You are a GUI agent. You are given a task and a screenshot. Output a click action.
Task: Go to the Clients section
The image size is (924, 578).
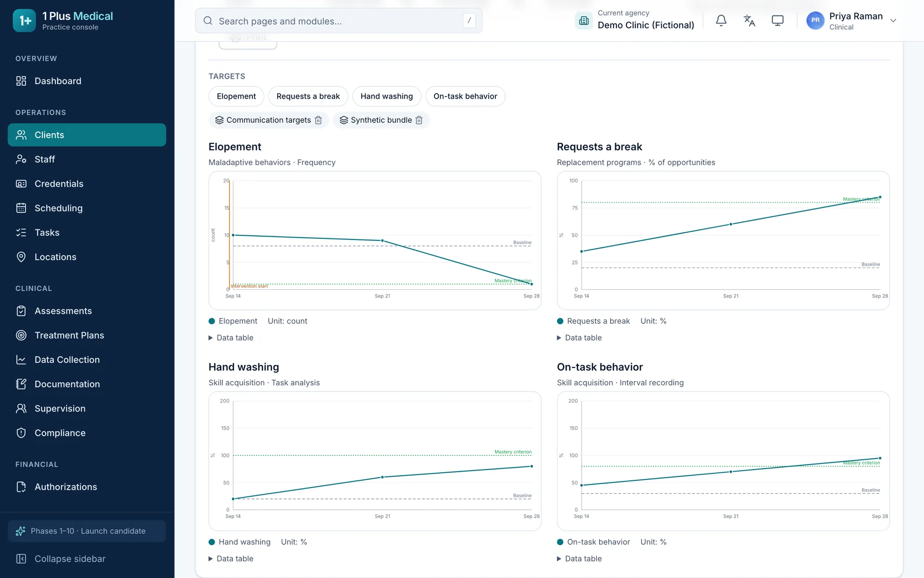(87, 135)
